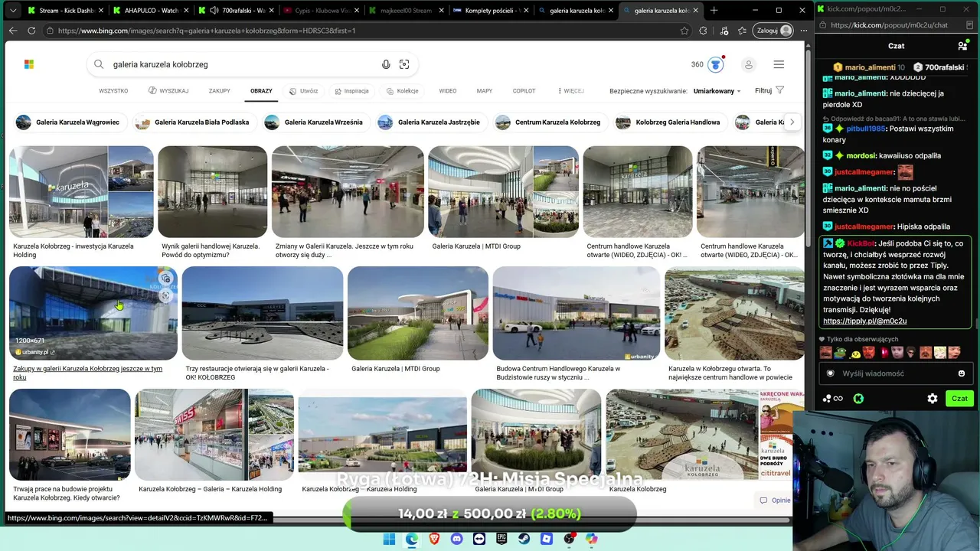Refresh the Bing page

click(x=31, y=31)
